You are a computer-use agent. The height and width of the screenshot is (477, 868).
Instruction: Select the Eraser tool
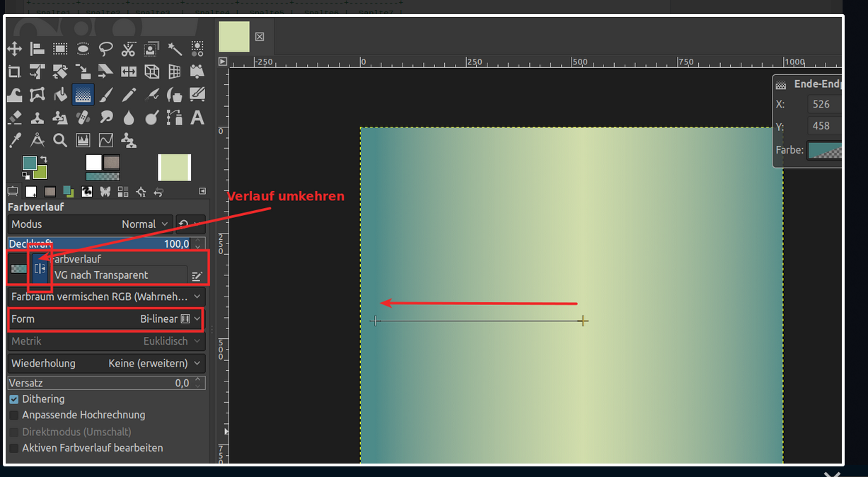pos(14,117)
